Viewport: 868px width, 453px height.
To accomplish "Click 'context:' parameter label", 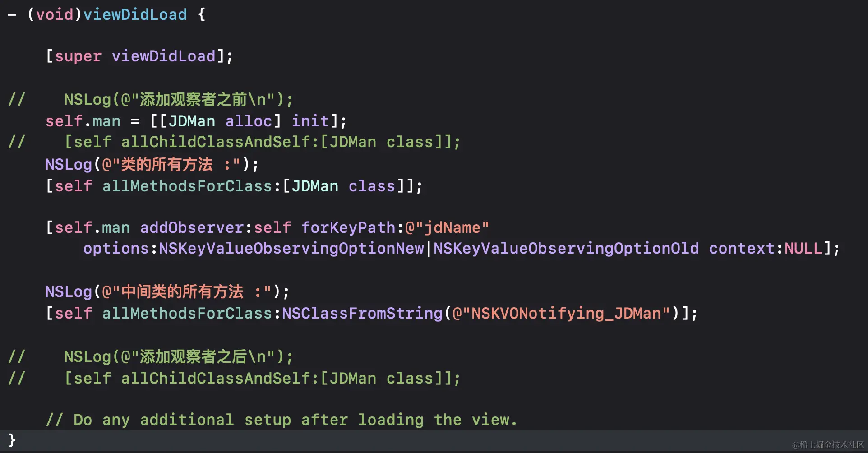I will [x=746, y=249].
